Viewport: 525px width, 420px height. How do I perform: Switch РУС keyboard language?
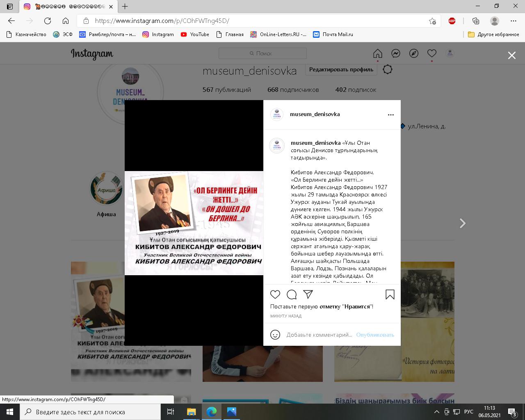(x=469, y=412)
